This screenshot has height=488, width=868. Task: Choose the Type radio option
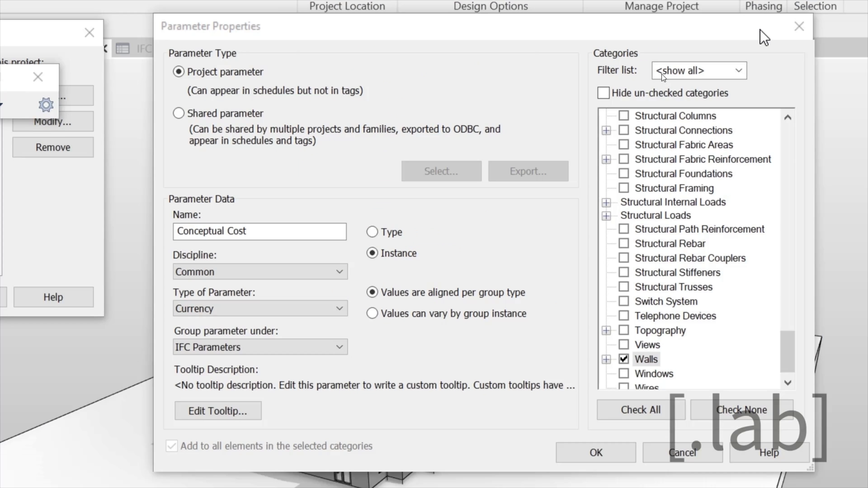coord(372,232)
